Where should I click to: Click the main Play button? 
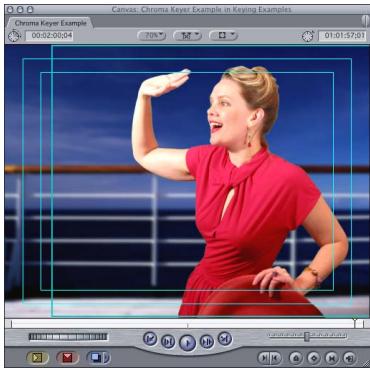pos(187,343)
